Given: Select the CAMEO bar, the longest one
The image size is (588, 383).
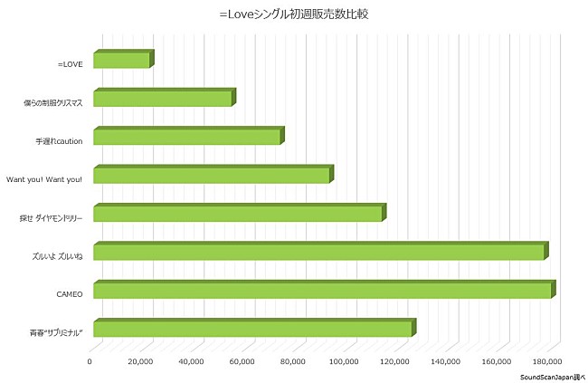Looking at the screenshot, I should click(x=323, y=292).
